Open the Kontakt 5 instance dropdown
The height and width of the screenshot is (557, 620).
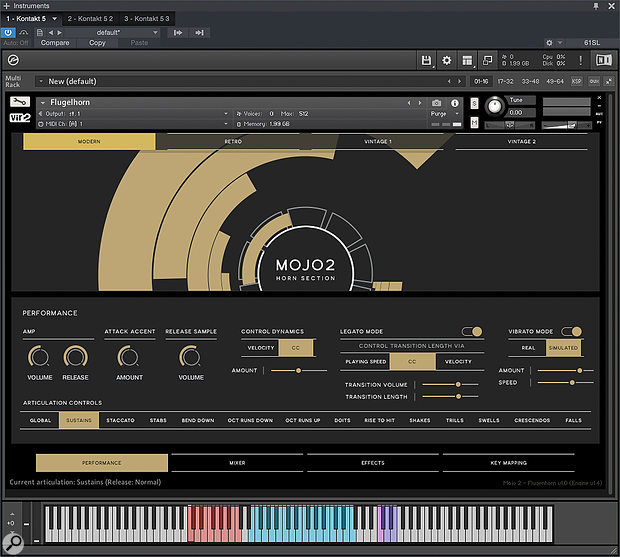coord(55,19)
